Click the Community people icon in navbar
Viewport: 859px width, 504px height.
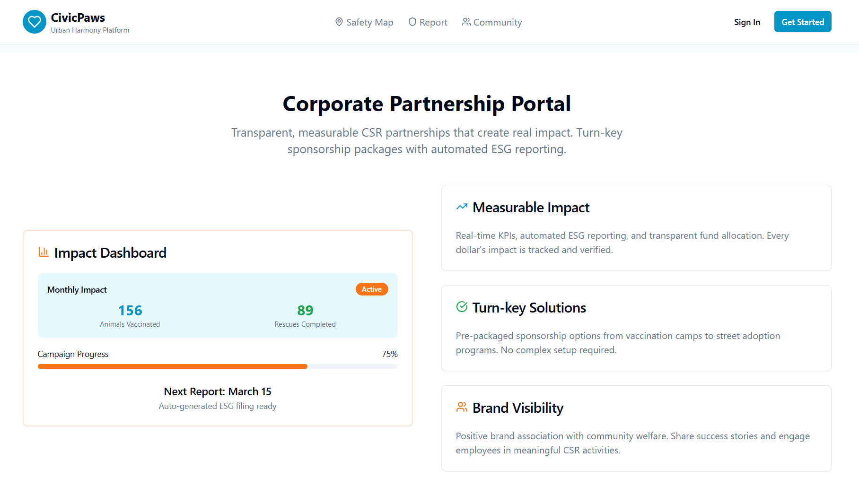point(466,22)
